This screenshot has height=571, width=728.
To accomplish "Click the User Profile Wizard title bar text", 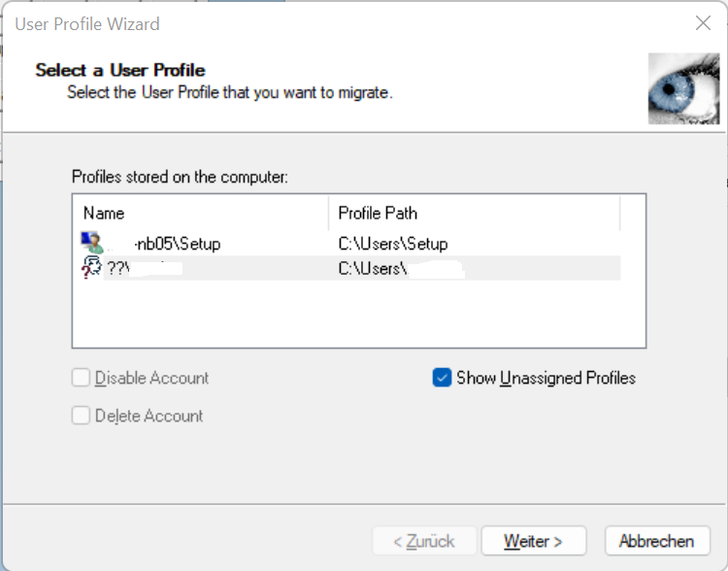I will (87, 24).
